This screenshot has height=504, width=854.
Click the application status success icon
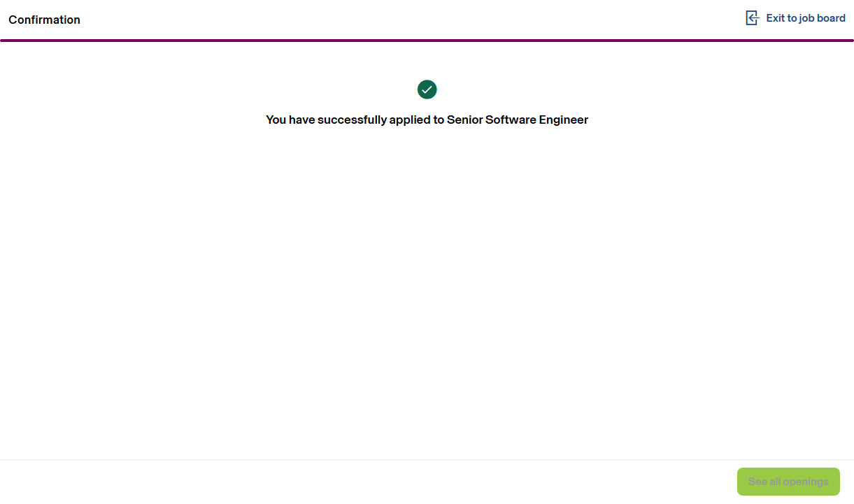(x=427, y=89)
